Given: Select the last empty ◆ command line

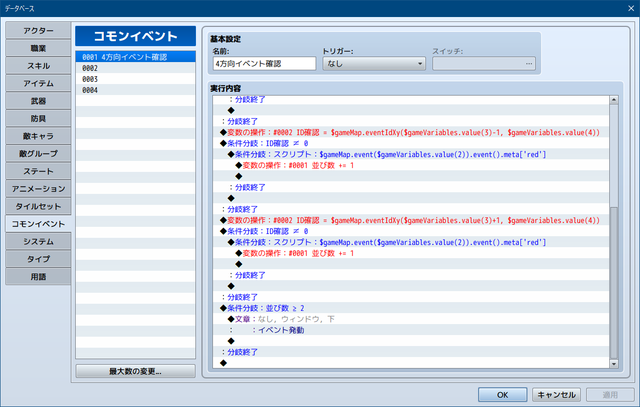Looking at the screenshot, I should point(411,363).
